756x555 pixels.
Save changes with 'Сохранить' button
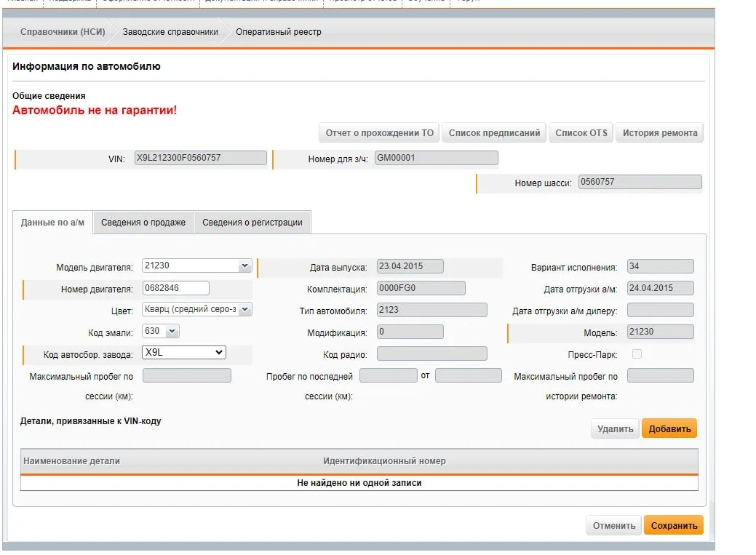[x=673, y=525]
